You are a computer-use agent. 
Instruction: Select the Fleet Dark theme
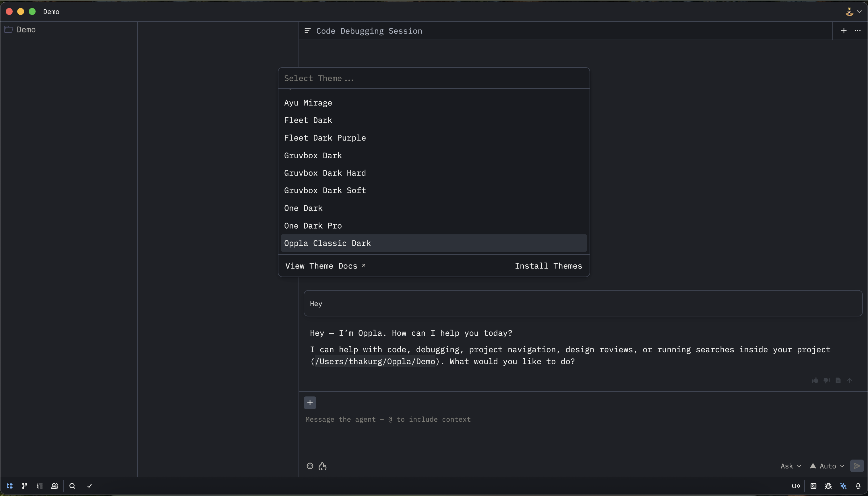pos(434,120)
